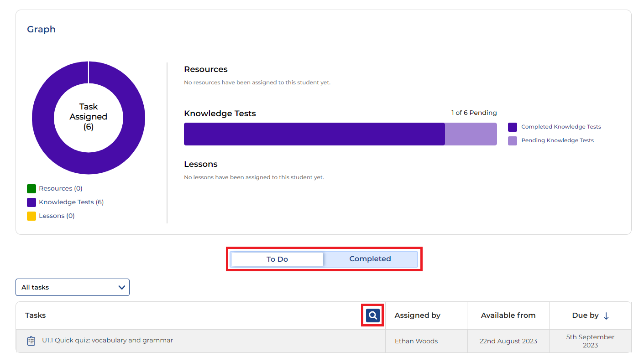
Task: Click the search magnifier icon in Tasks header
Action: point(372,315)
